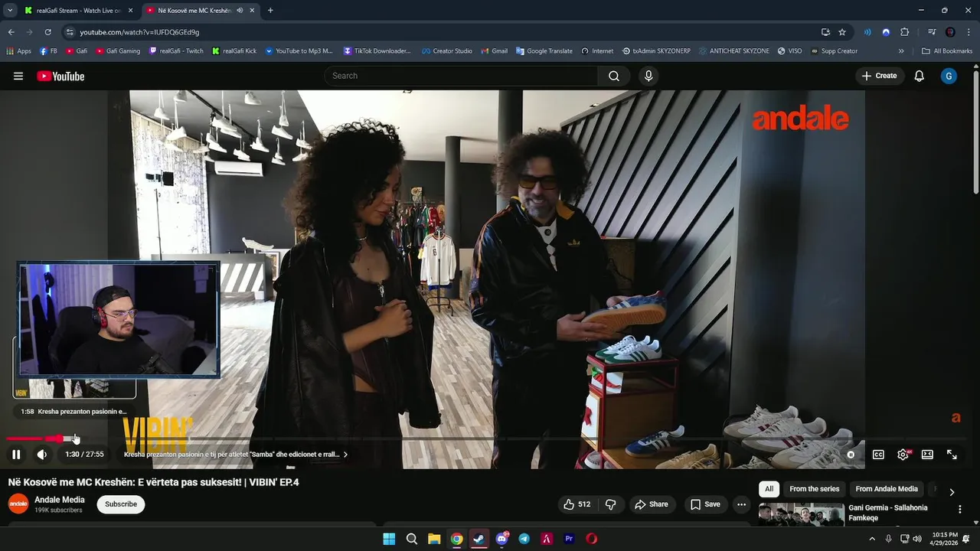The image size is (980, 551).
Task: Select the All filter chip
Action: [x=769, y=489]
